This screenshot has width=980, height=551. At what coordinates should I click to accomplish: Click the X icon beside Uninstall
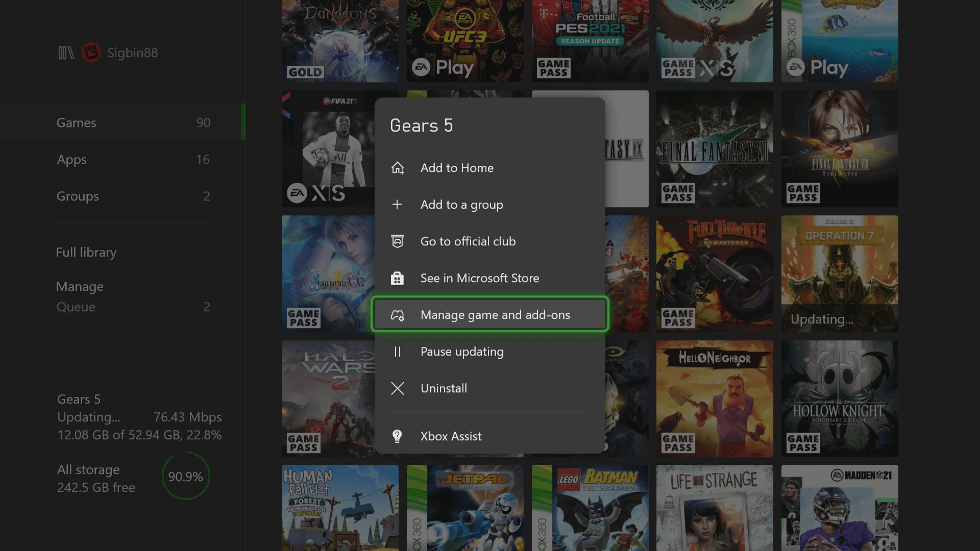398,388
